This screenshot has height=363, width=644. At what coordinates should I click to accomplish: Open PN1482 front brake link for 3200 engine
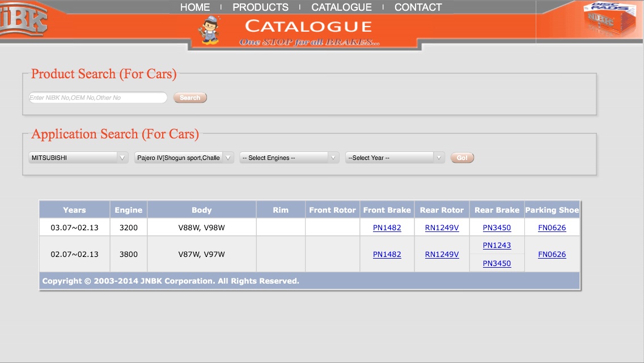[387, 227]
